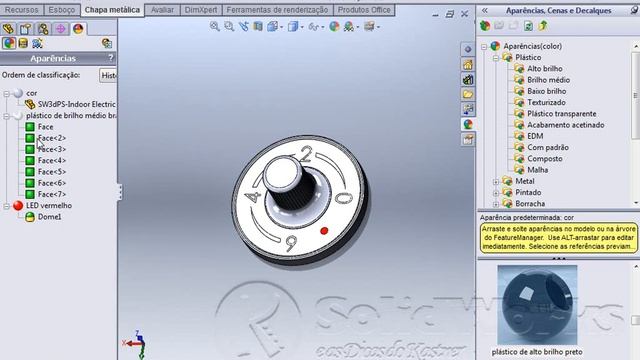Viewport: 640px width, 360px height.
Task: Open the DimXpert tab
Action: [201, 10]
